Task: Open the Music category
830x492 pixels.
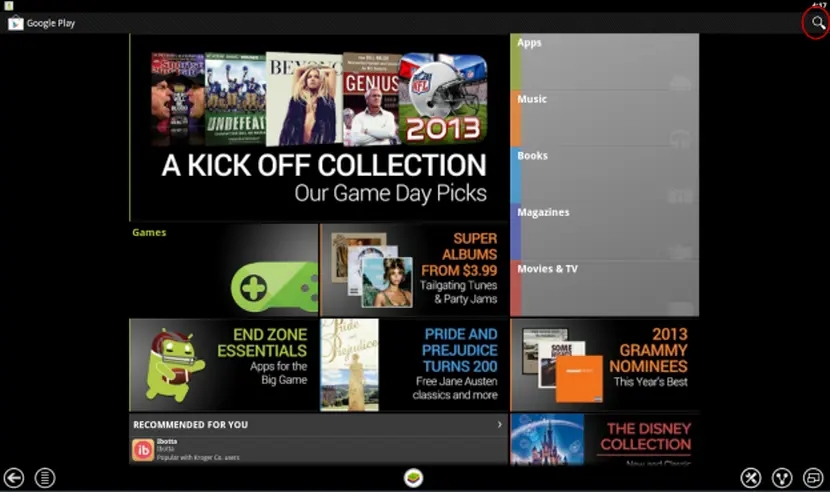Action: coord(604,118)
